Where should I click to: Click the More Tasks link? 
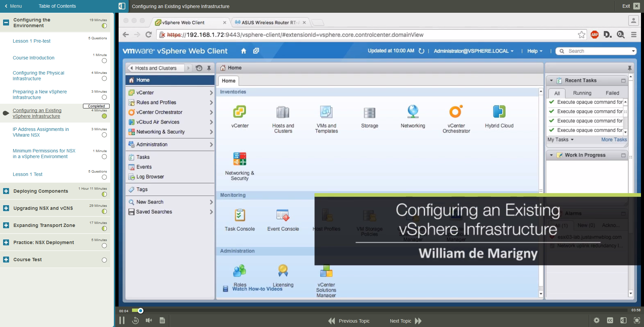coord(613,139)
